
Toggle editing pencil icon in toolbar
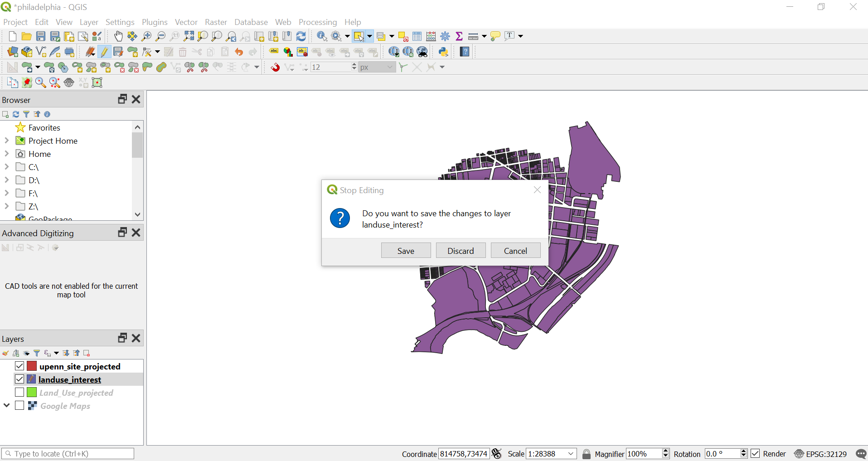(x=104, y=52)
